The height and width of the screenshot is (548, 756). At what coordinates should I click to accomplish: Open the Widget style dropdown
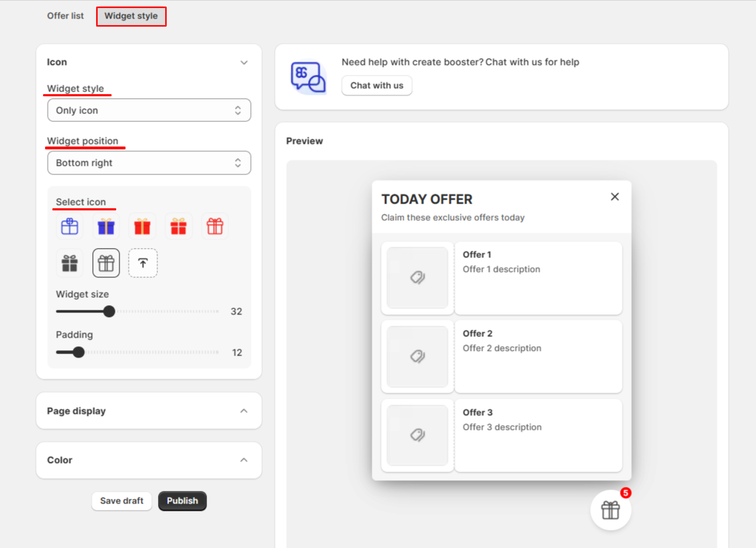click(149, 110)
